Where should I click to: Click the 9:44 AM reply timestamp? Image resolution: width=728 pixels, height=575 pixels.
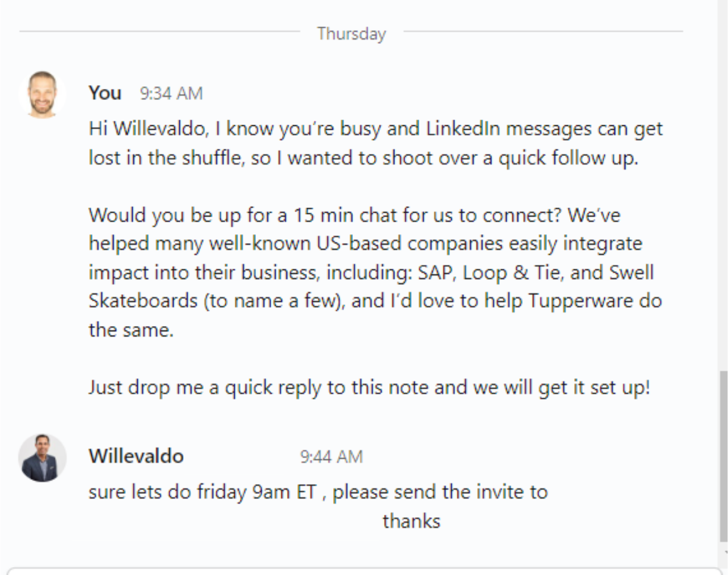(331, 457)
